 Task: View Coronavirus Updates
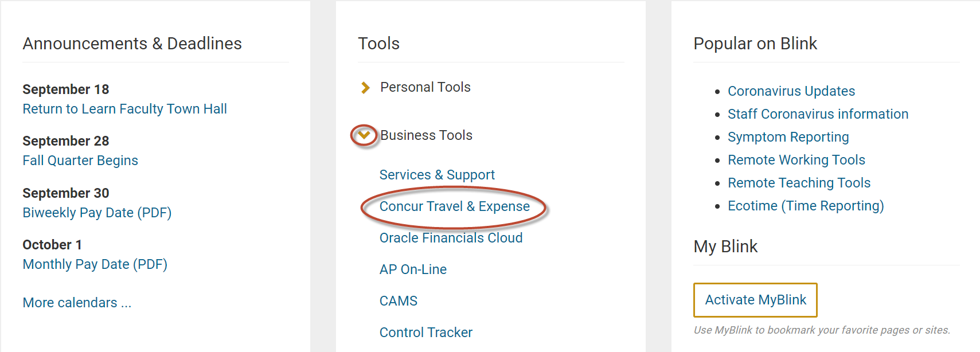click(791, 91)
